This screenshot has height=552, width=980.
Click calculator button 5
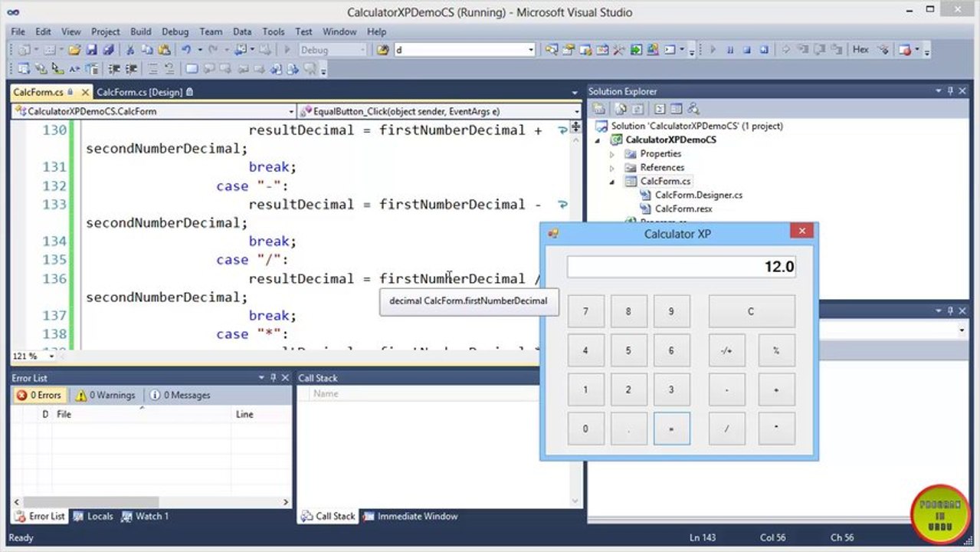(628, 350)
